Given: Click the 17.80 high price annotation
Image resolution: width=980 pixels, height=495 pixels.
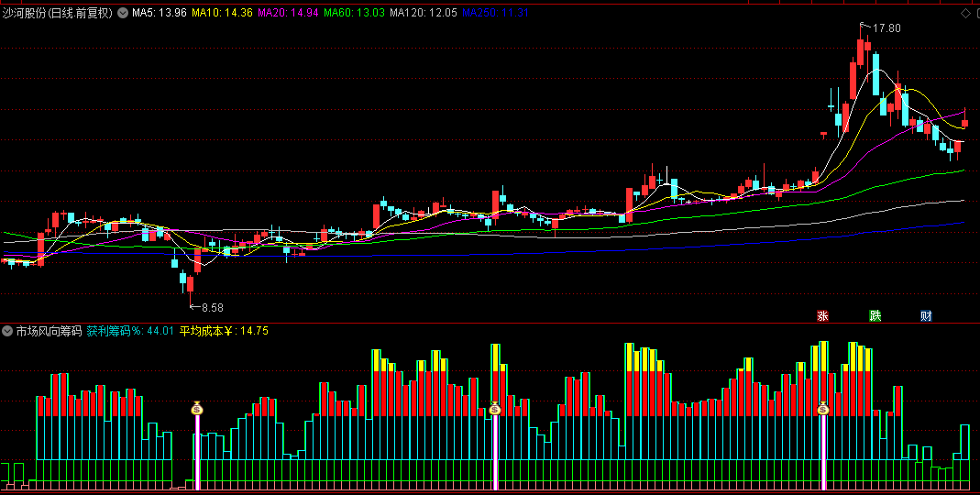Looking at the screenshot, I should (886, 28).
